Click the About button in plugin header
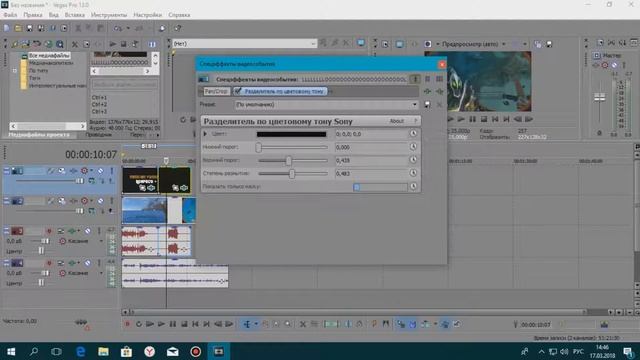 coord(397,121)
